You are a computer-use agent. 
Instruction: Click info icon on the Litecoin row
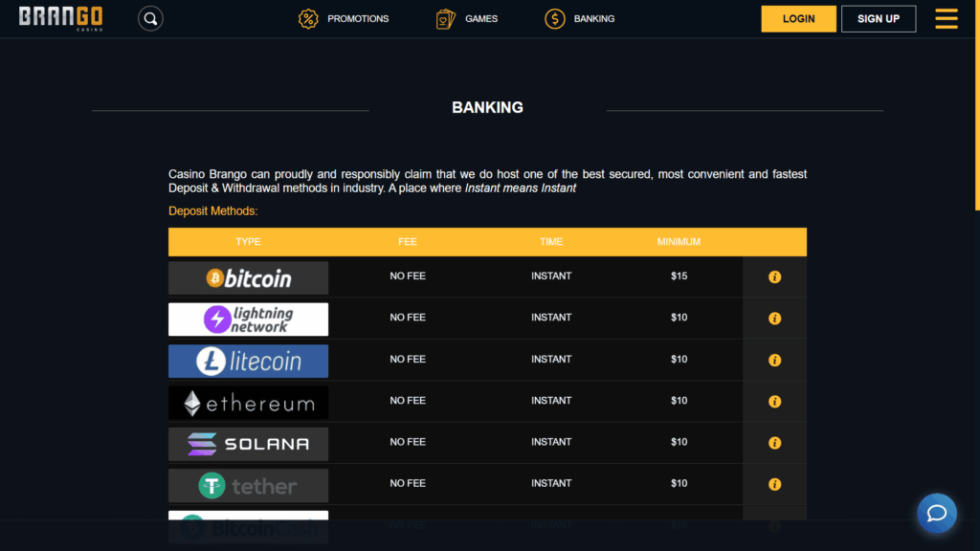click(x=774, y=360)
